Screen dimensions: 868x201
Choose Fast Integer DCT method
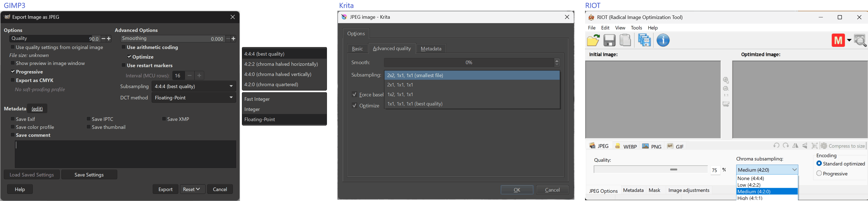[284, 99]
